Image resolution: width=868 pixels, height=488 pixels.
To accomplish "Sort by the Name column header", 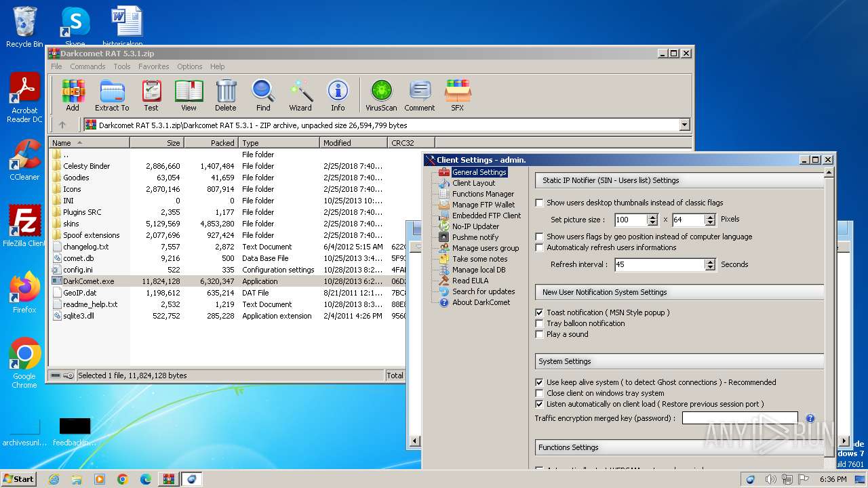I will [x=89, y=143].
